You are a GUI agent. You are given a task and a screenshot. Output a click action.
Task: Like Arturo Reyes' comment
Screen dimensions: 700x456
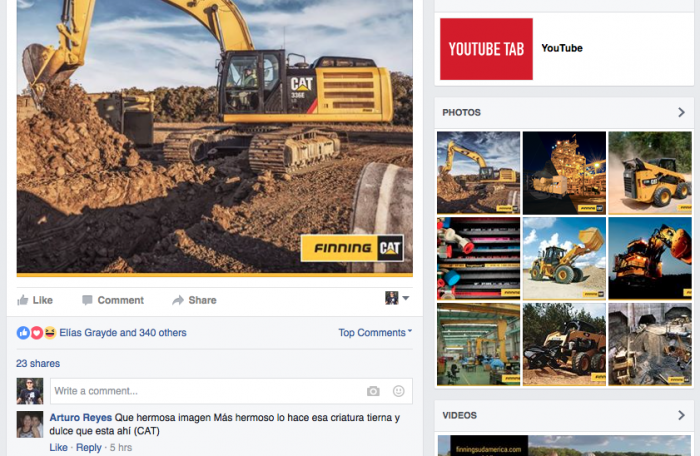[x=58, y=447]
